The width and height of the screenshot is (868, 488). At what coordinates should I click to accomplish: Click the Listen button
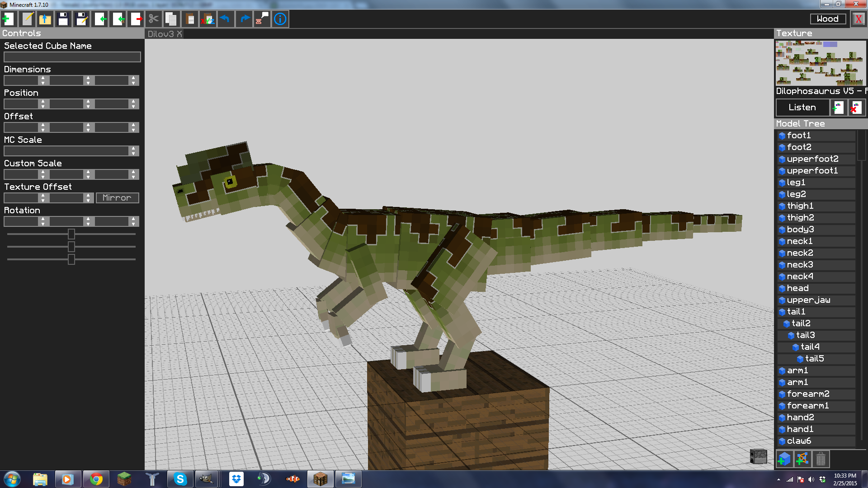tap(802, 108)
